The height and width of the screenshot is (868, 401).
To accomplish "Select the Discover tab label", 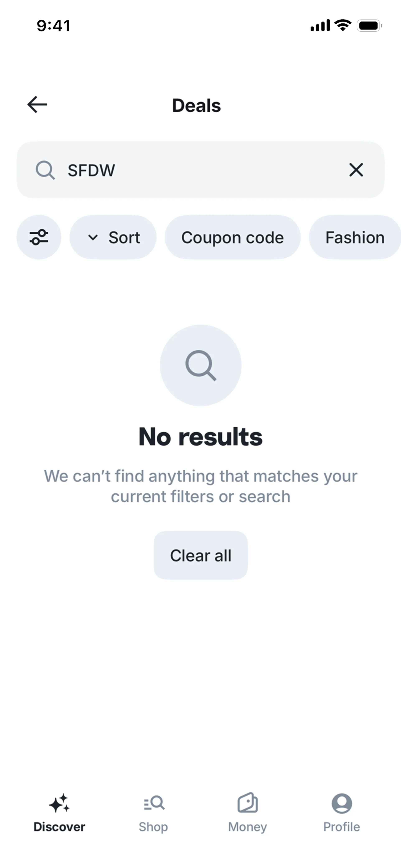I will click(x=59, y=827).
